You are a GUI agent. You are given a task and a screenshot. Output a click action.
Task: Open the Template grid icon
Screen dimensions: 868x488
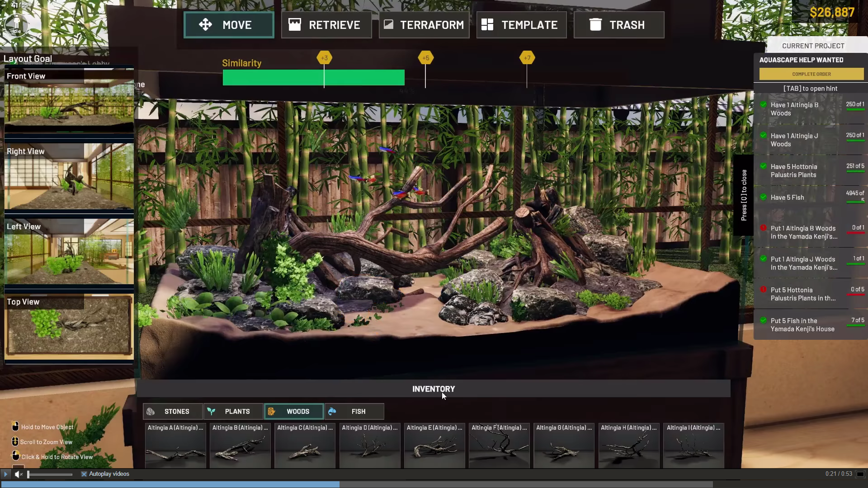[x=487, y=25]
